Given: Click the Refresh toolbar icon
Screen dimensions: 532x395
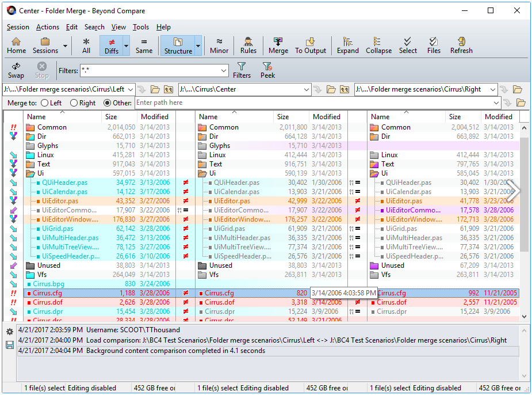Looking at the screenshot, I should coord(461,45).
